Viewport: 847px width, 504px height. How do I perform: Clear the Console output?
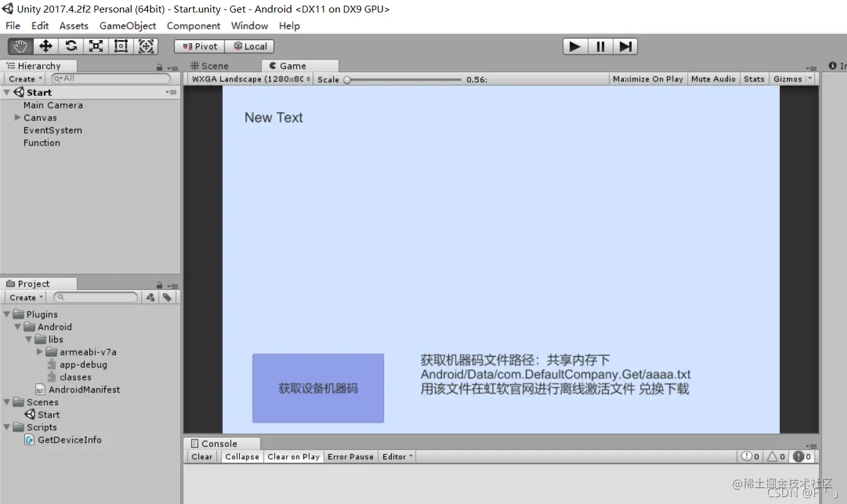coord(201,456)
